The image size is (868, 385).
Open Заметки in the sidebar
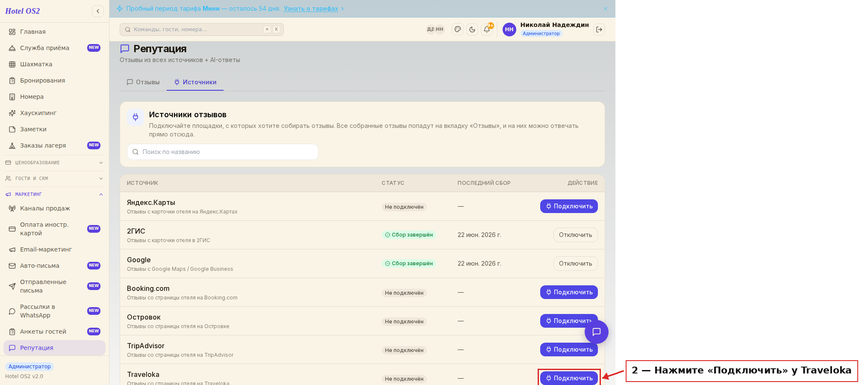[54, 129]
